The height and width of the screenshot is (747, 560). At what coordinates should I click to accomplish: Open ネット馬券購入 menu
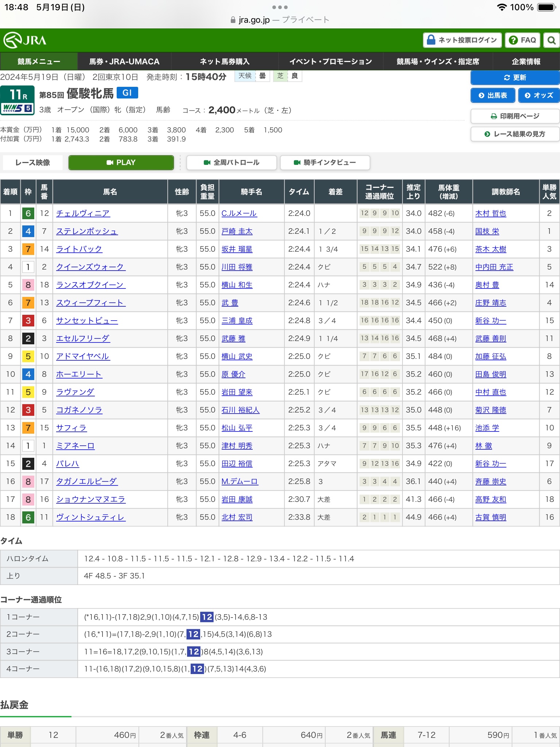click(225, 61)
